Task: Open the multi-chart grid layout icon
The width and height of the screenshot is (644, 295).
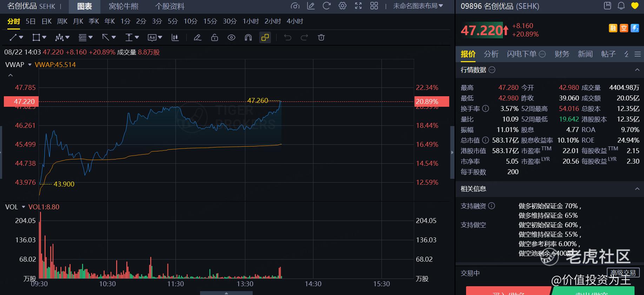Action: coord(374,6)
